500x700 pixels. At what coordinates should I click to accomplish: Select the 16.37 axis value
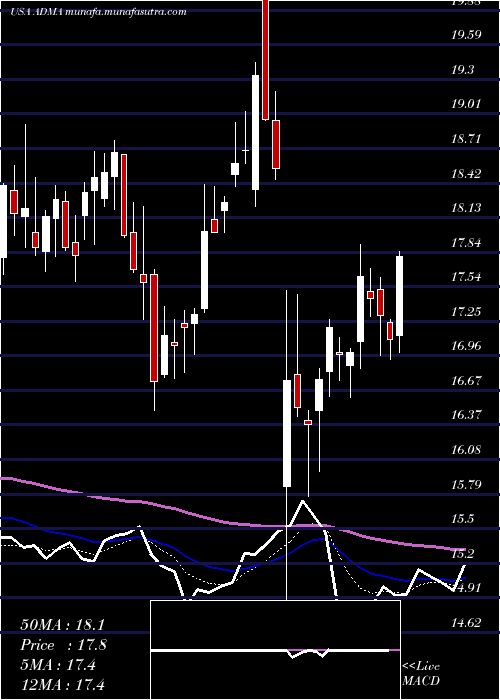[468, 415]
